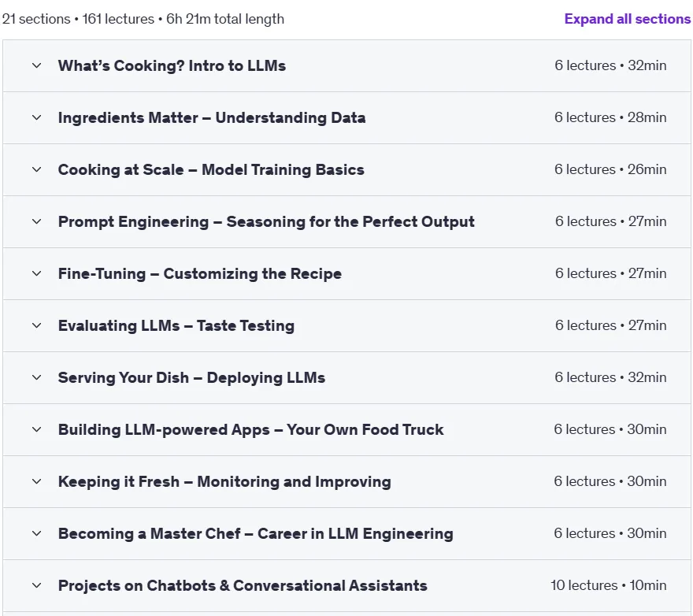Toggle chevron for Keeping it Fresh section
The image size is (693, 616).
(x=37, y=481)
